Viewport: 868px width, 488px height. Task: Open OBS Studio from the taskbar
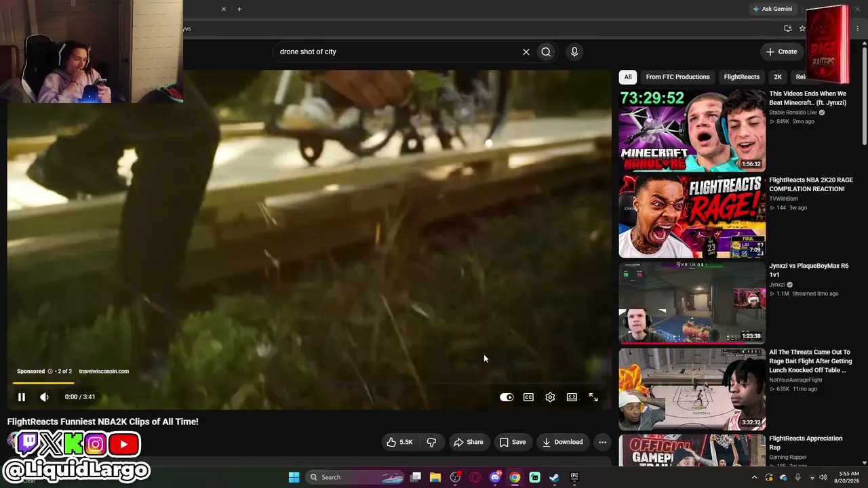click(x=455, y=477)
